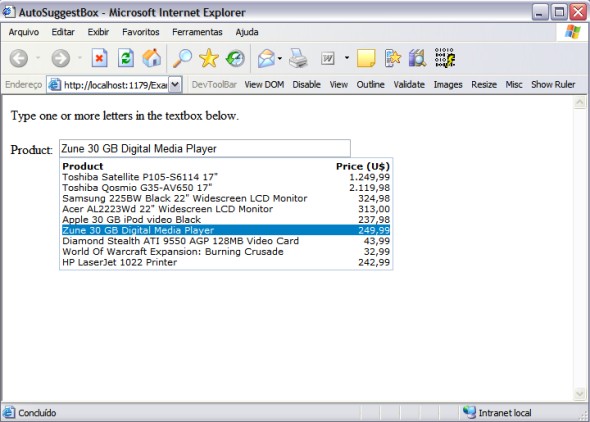Expand the address bar URL dropdown
Viewport: 590px width, 422px height.
pyautogui.click(x=175, y=85)
